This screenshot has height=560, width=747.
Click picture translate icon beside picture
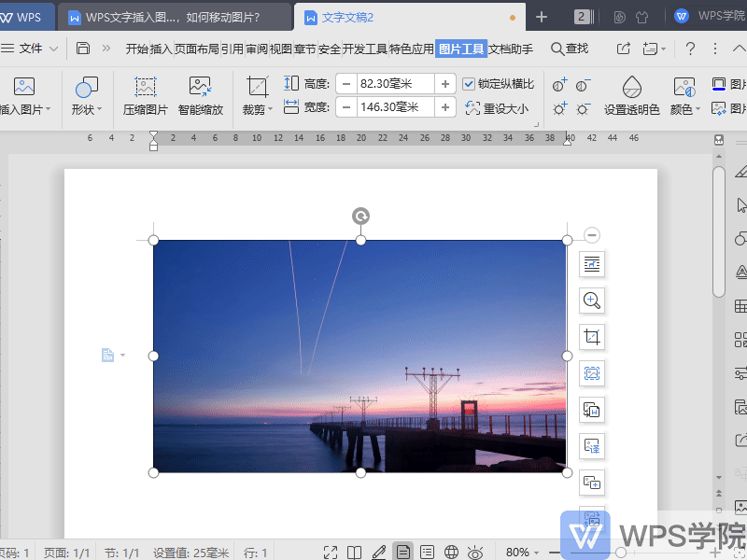pyautogui.click(x=592, y=446)
